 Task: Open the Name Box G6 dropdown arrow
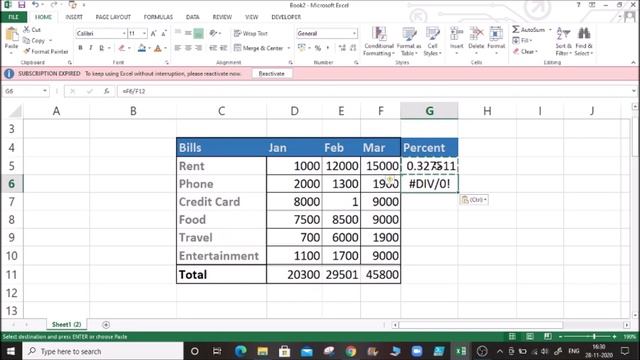(44, 91)
